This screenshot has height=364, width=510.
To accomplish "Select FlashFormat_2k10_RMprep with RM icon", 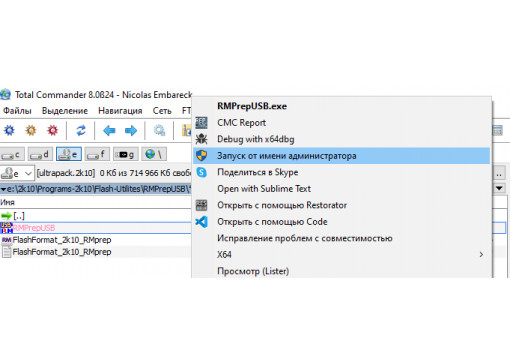I will [x=96, y=240].
